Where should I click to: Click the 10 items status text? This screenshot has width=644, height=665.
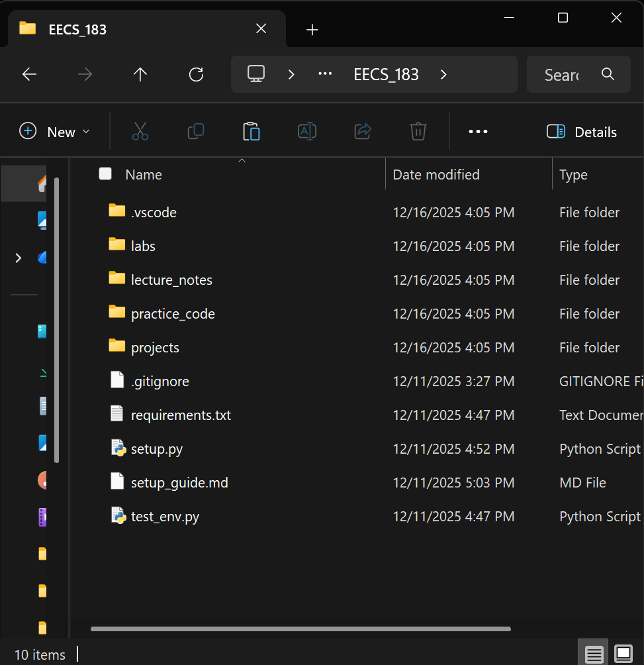click(40, 655)
